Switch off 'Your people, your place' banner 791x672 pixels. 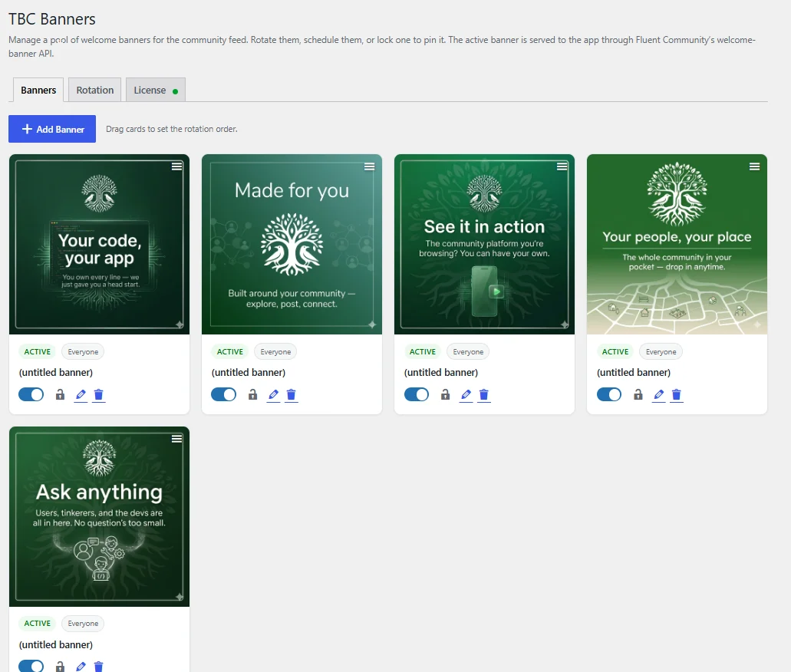point(609,394)
